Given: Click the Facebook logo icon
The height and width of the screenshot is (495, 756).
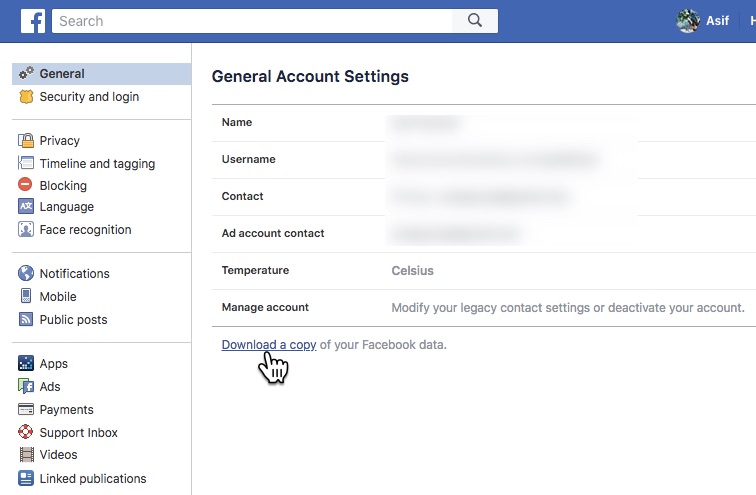Looking at the screenshot, I should click(x=33, y=21).
